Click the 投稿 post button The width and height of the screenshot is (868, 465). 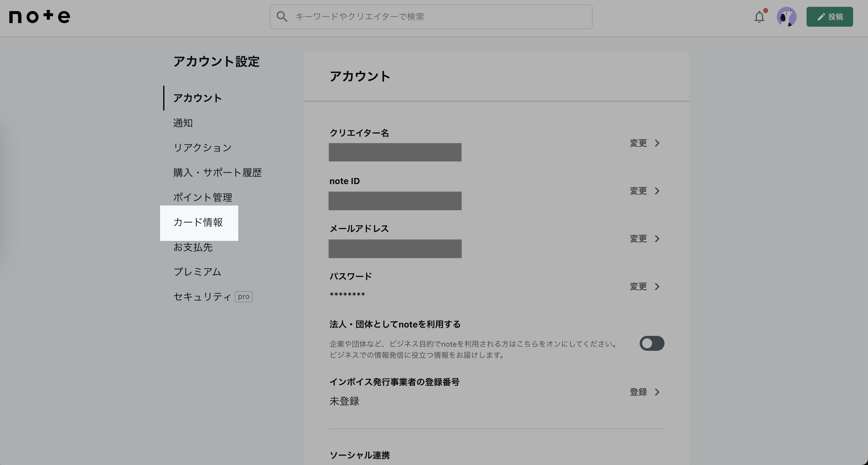[x=830, y=16]
